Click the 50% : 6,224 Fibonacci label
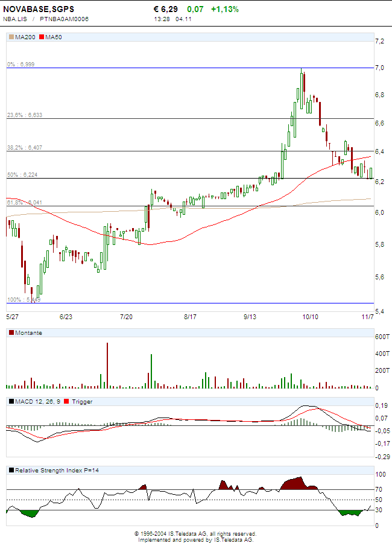The height and width of the screenshot is (543, 392). (x=22, y=175)
